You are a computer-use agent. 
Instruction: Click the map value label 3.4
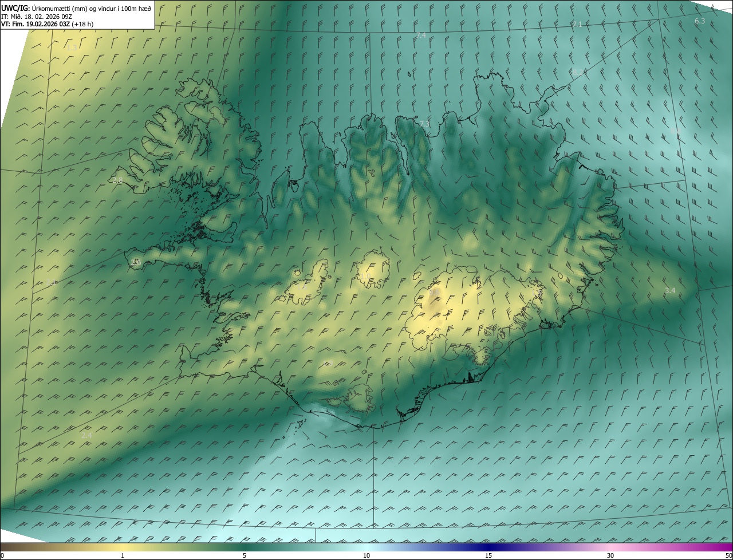(670, 291)
